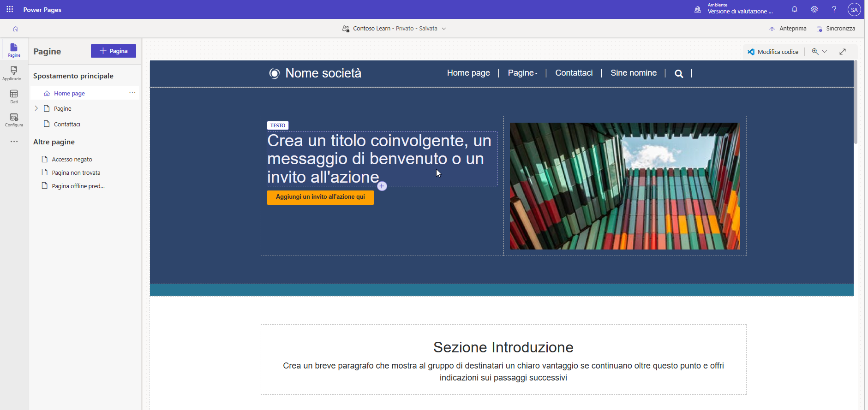
Task: Open the Pagine nav menu dropdown
Action: coord(523,73)
